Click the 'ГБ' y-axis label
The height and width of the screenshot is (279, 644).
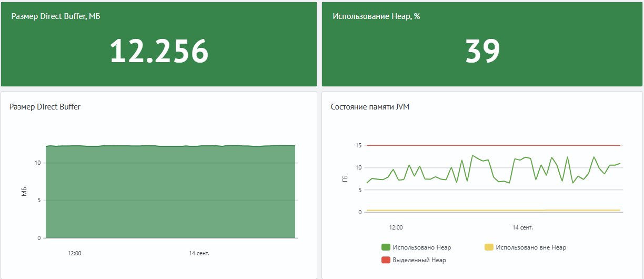(345, 179)
